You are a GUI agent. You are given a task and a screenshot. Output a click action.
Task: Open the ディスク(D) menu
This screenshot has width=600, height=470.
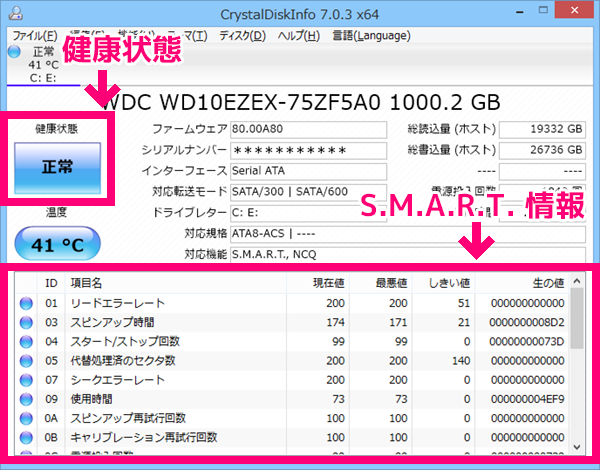[242, 36]
